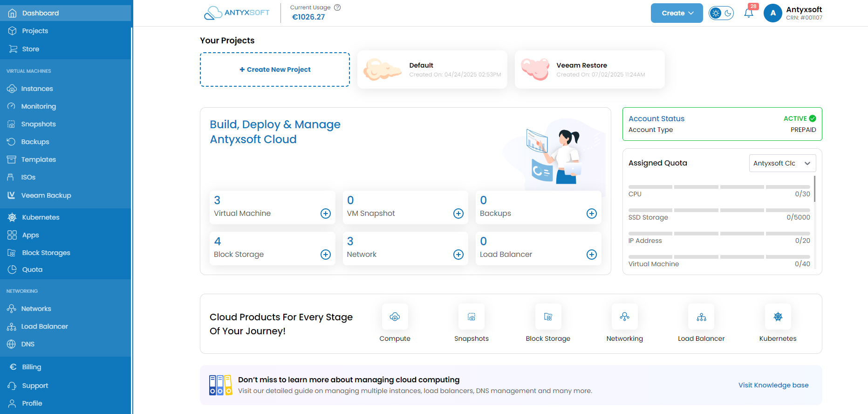Open the Antyxsoft account avatar
868x414 pixels.
pos(773,13)
